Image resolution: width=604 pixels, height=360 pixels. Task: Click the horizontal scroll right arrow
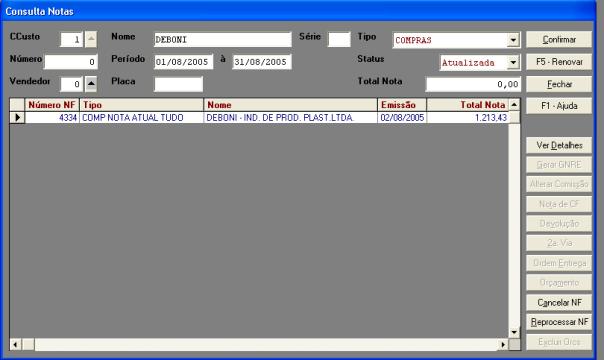503,345
